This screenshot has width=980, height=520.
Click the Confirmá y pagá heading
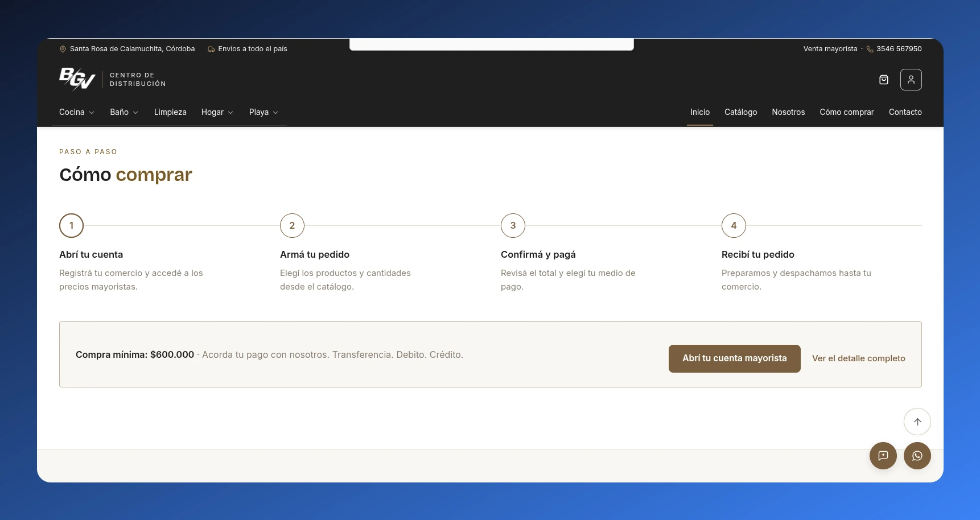pos(538,254)
